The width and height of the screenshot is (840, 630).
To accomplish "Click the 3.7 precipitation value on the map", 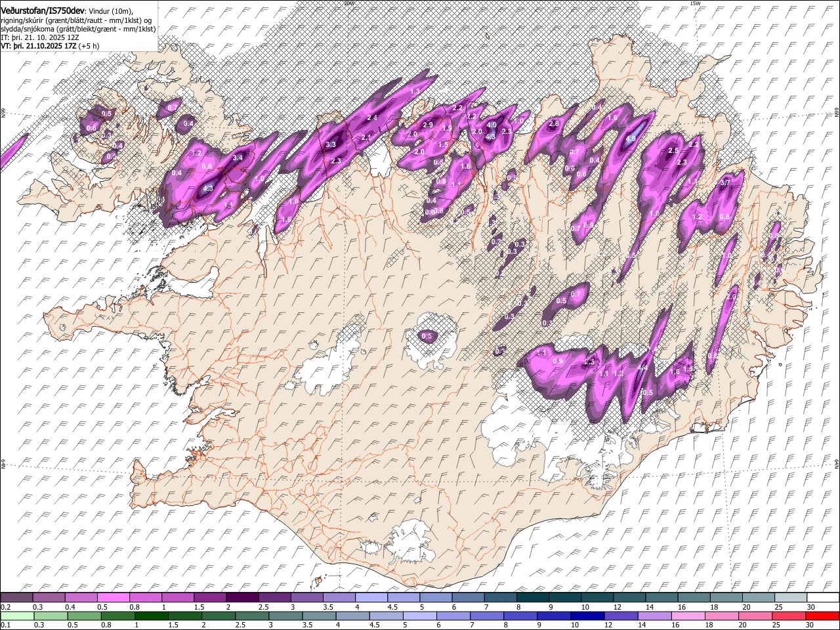I will [x=725, y=182].
